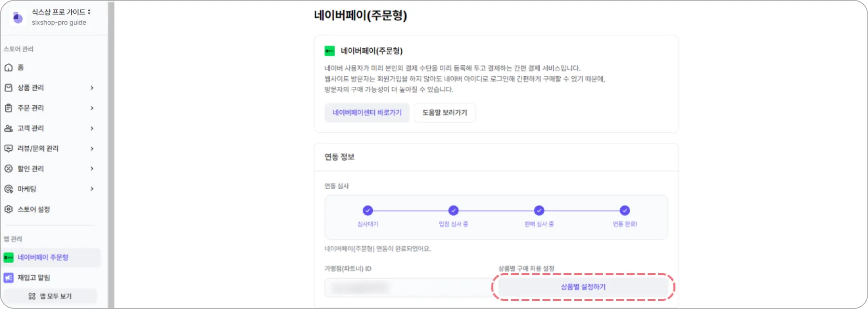Viewport: 868px width, 309px height.
Task: Expand the 주문 관리 chevron
Action: click(92, 108)
